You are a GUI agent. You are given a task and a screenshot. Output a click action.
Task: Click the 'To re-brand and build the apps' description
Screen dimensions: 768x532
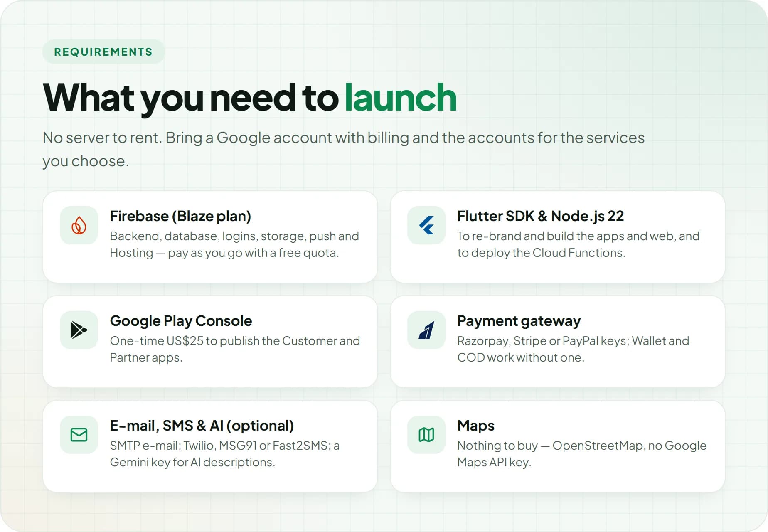[578, 244]
